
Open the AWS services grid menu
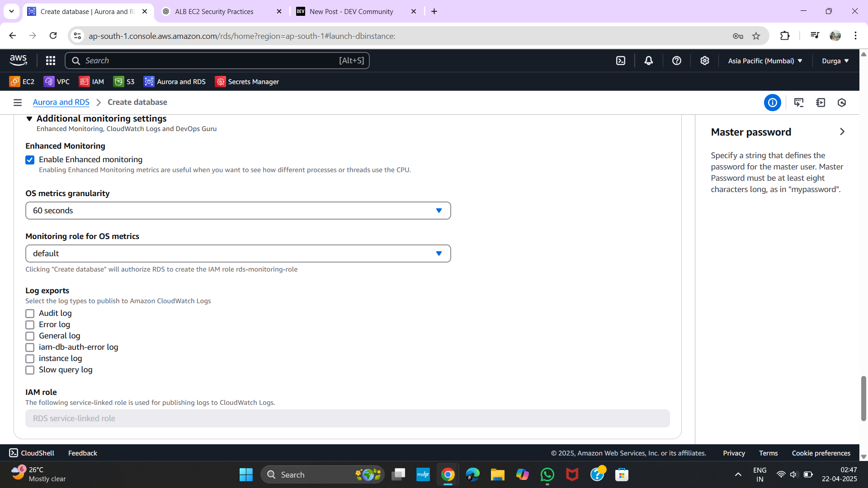51,61
